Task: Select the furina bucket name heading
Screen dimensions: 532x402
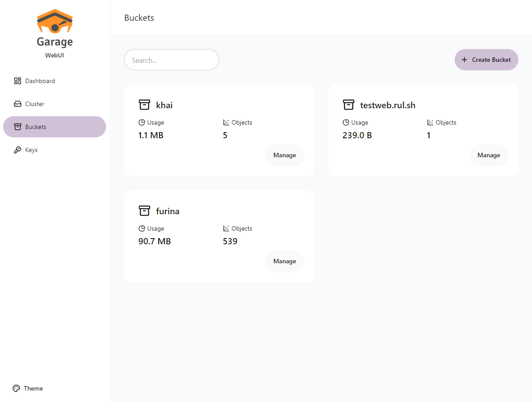Action: pos(167,211)
